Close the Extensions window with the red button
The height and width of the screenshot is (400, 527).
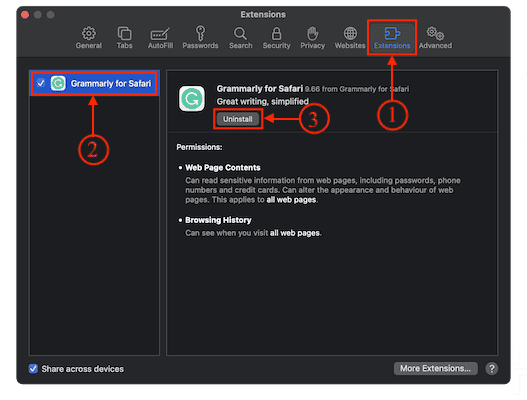point(25,15)
